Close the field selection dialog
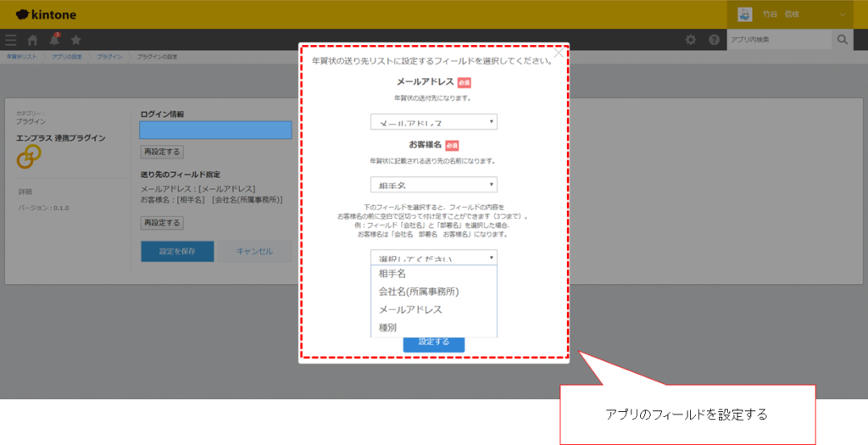 pyautogui.click(x=558, y=53)
